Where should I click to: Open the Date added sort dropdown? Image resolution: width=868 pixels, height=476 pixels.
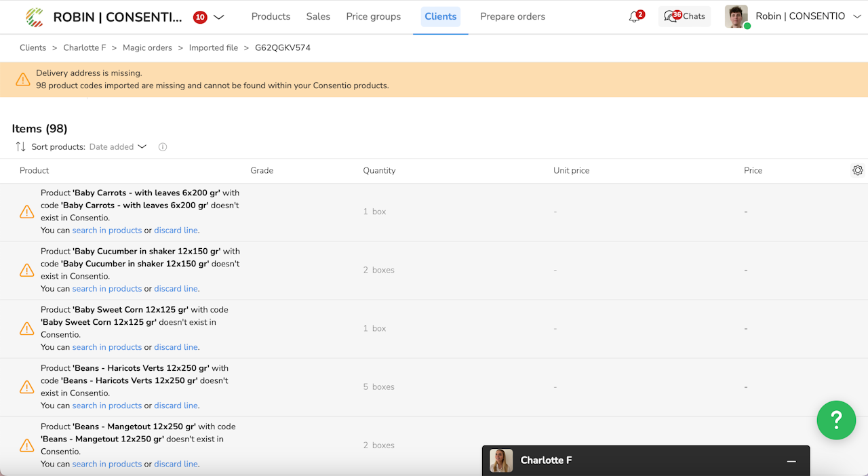click(x=118, y=147)
